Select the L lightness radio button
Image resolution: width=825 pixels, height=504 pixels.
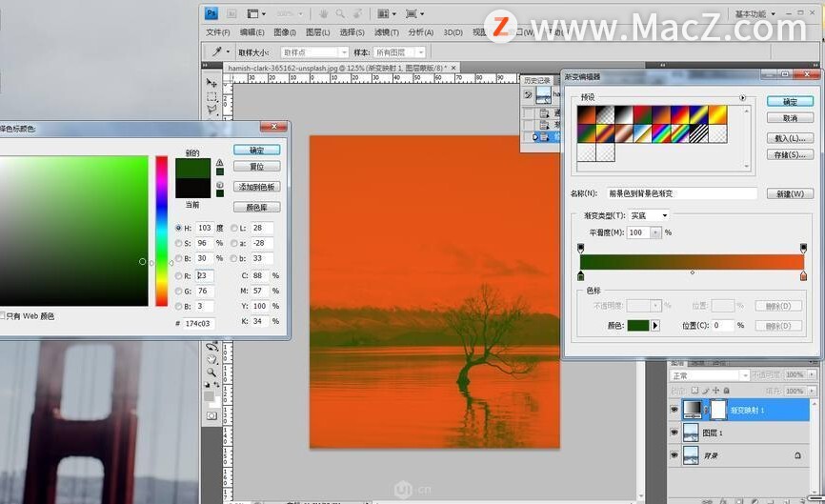pyautogui.click(x=234, y=228)
